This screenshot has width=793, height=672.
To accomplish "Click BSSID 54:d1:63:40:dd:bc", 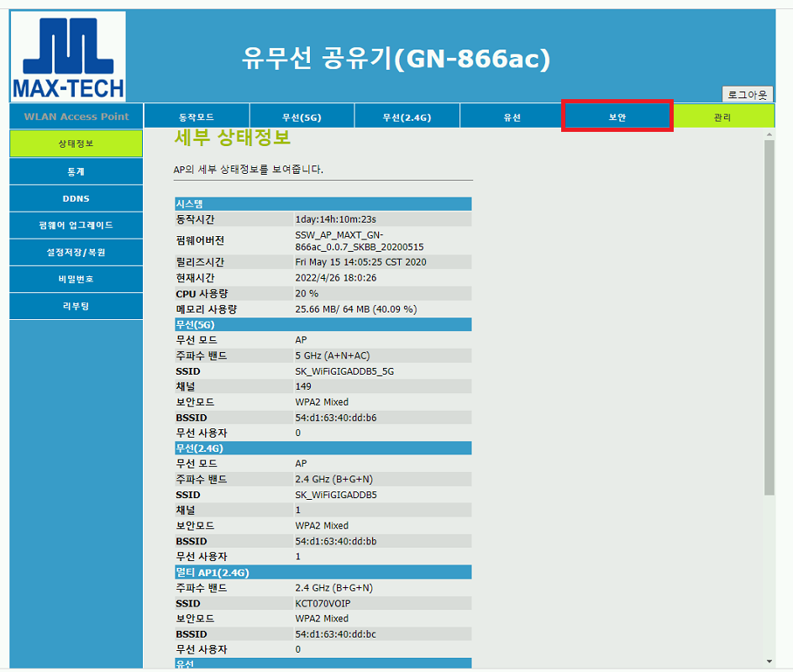I will [336, 634].
